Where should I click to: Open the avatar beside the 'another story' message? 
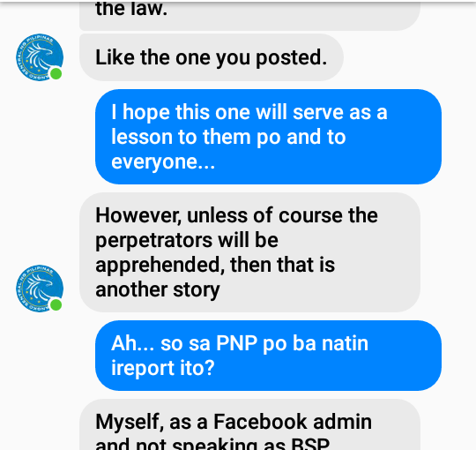pyautogui.click(x=40, y=288)
